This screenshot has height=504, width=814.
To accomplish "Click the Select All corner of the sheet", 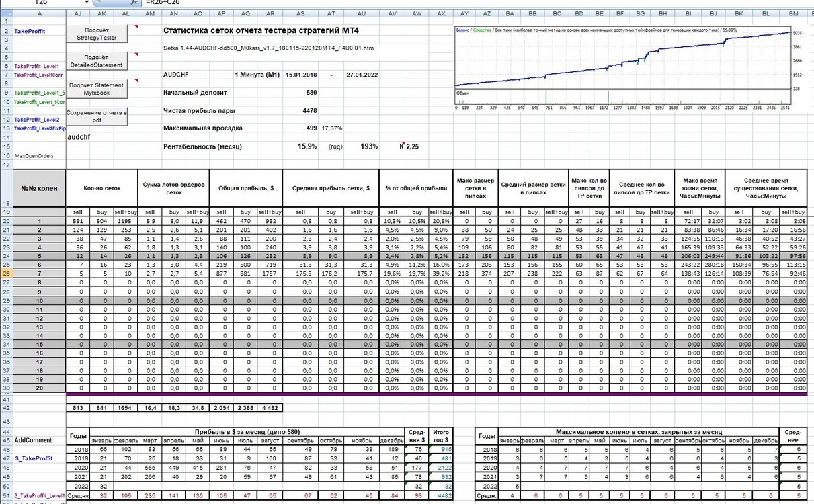I will point(6,13).
